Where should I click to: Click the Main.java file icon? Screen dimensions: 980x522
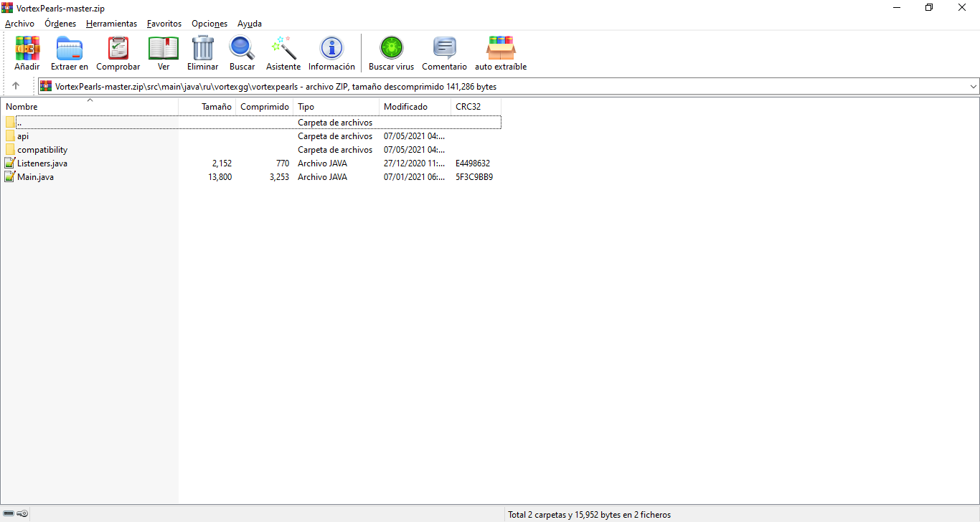[10, 177]
